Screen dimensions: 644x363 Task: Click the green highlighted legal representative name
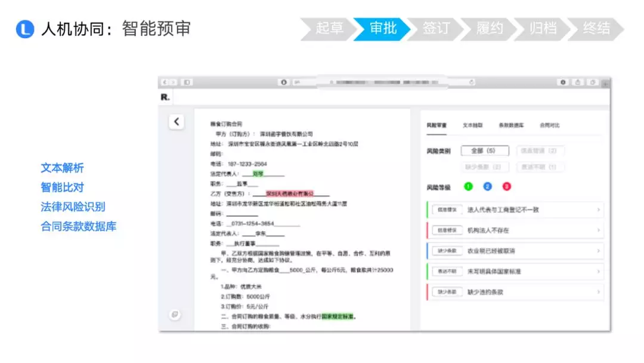(258, 174)
